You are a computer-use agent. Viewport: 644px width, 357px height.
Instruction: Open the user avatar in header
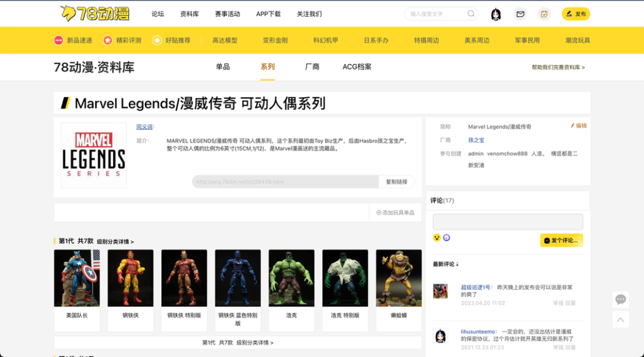click(x=496, y=14)
